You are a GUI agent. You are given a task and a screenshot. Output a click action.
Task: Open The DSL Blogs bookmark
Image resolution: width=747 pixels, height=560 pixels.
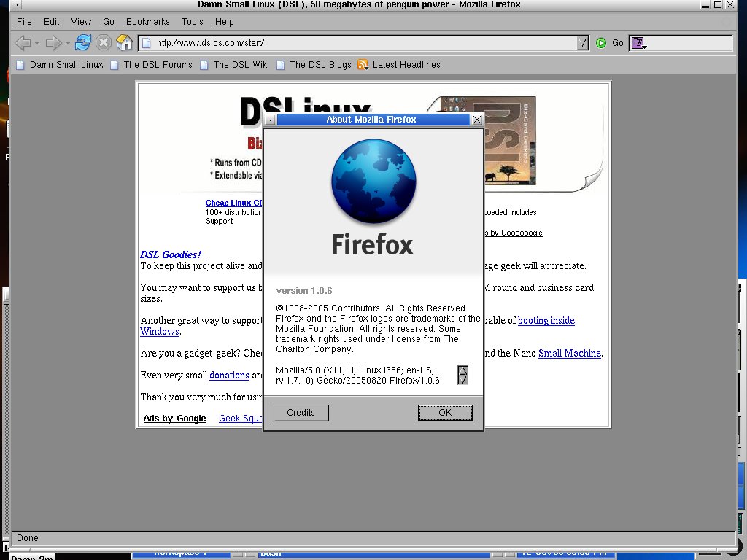click(x=314, y=64)
